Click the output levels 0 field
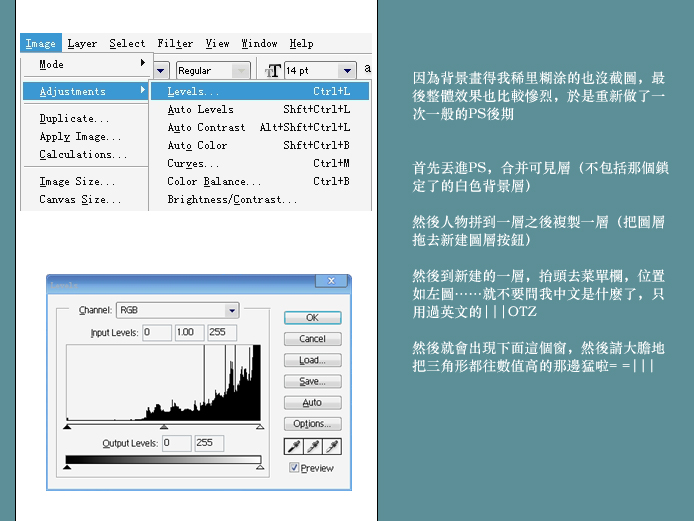This screenshot has height=521, width=694. 177,443
